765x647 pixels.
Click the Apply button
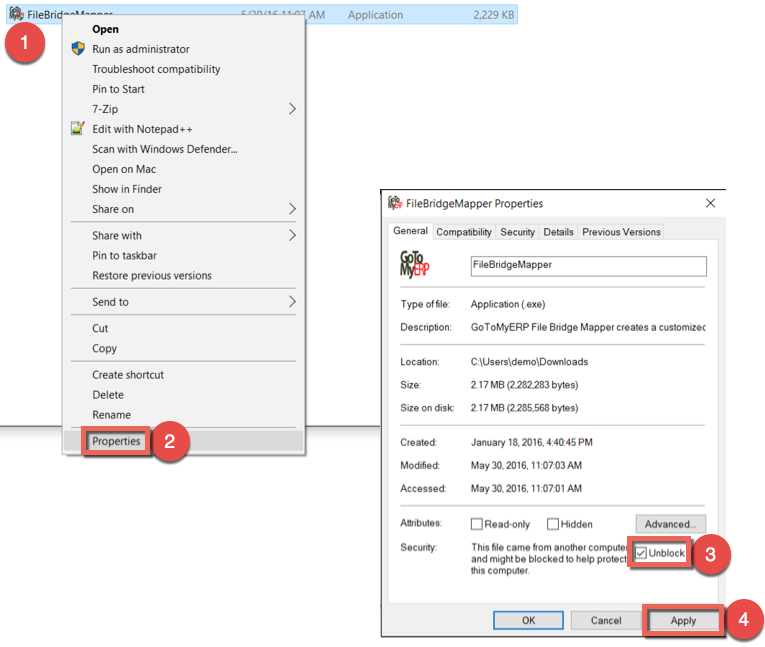(683, 620)
